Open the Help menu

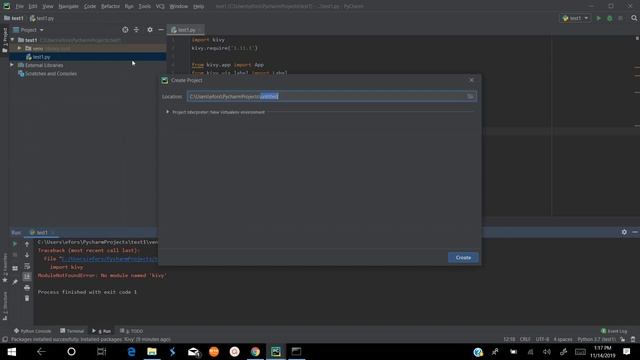tap(198, 7)
